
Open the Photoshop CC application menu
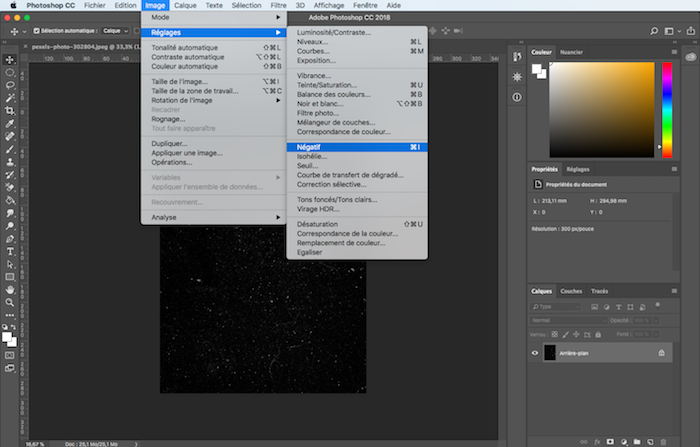[x=50, y=5]
